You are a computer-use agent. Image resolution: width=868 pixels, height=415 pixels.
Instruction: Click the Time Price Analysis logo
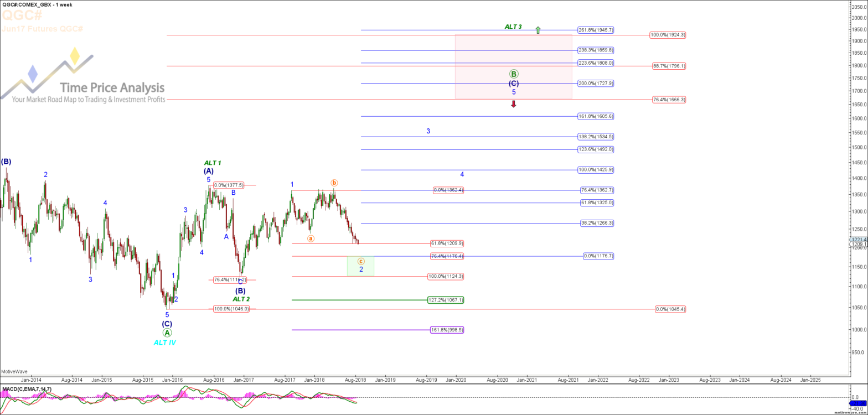coord(83,77)
